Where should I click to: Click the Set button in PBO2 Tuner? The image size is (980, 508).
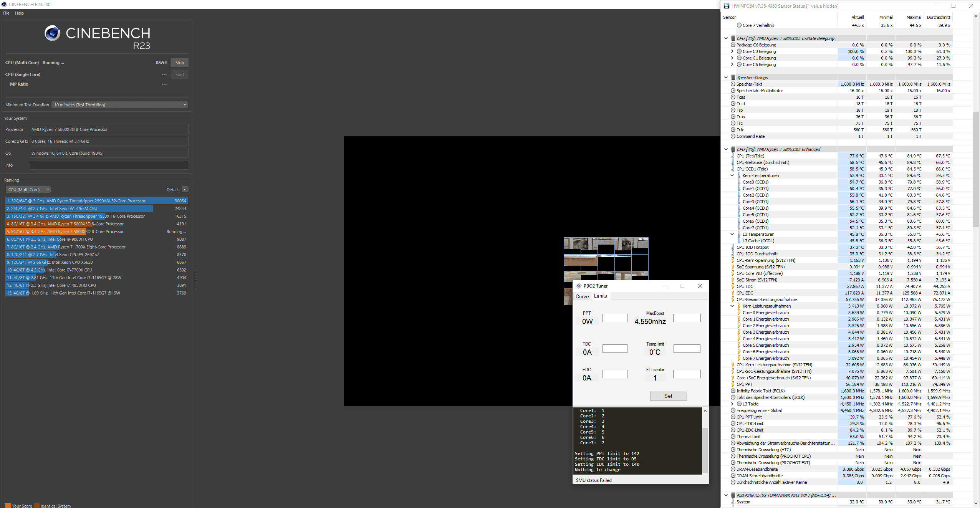coord(668,396)
